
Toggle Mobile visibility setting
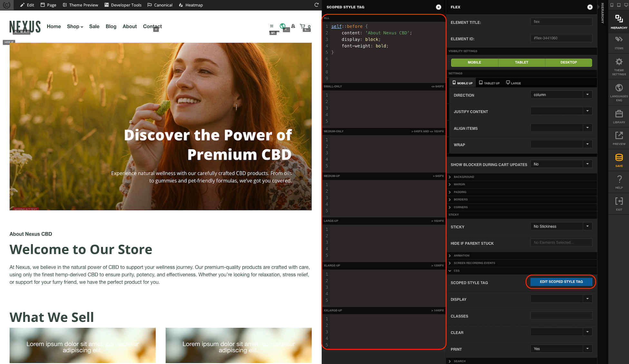point(474,62)
